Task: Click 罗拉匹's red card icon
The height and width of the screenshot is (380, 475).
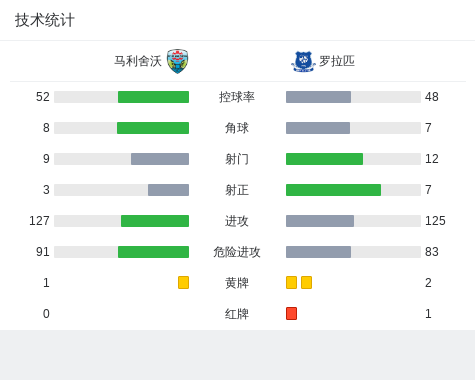Action: tap(291, 313)
